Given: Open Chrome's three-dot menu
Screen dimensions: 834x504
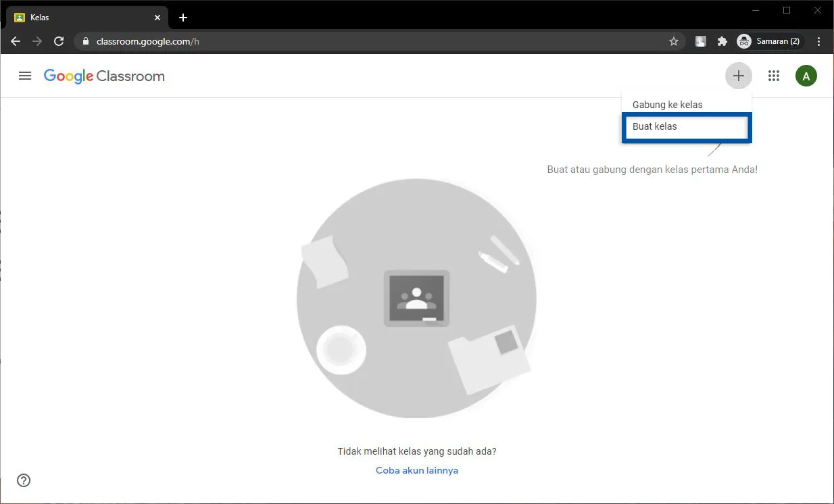Looking at the screenshot, I should click(819, 41).
